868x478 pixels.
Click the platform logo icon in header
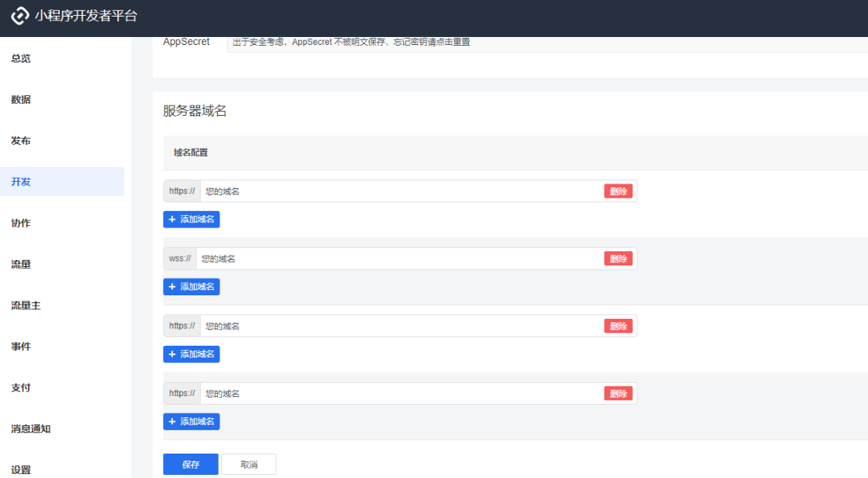(x=20, y=16)
